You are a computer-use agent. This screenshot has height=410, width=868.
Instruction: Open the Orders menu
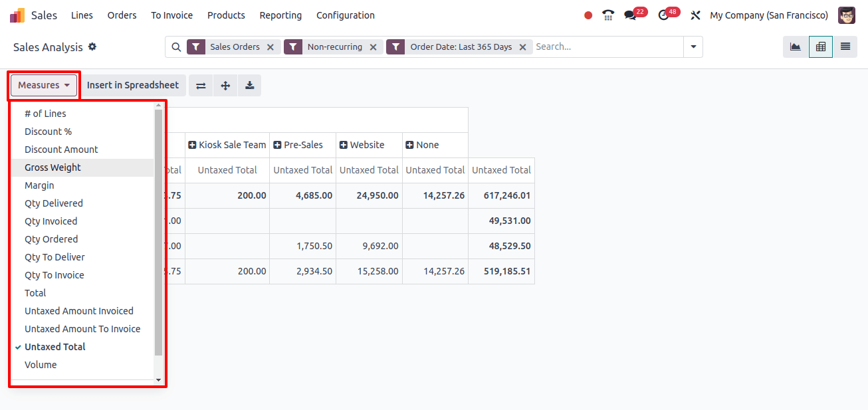pos(122,15)
